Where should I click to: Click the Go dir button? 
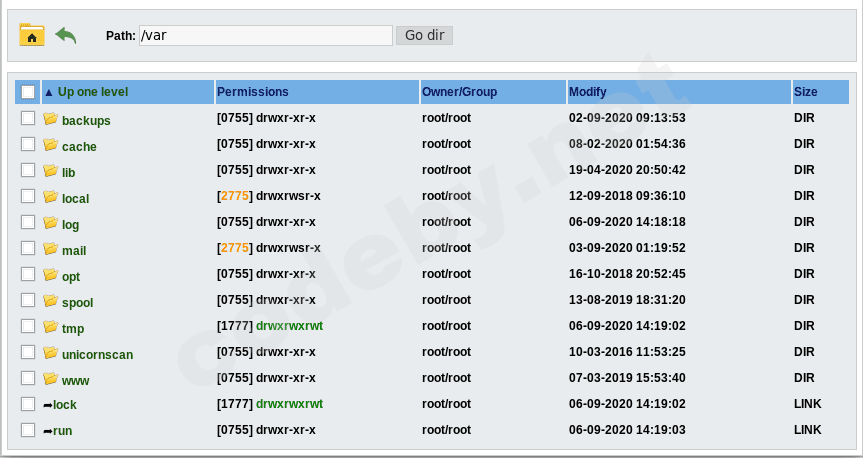[424, 35]
